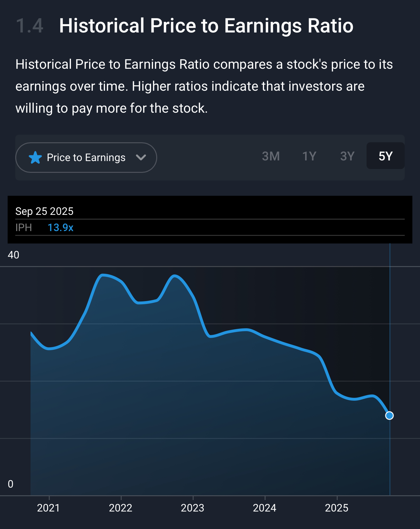
Task: Click the IPH ticker label
Action: click(24, 228)
